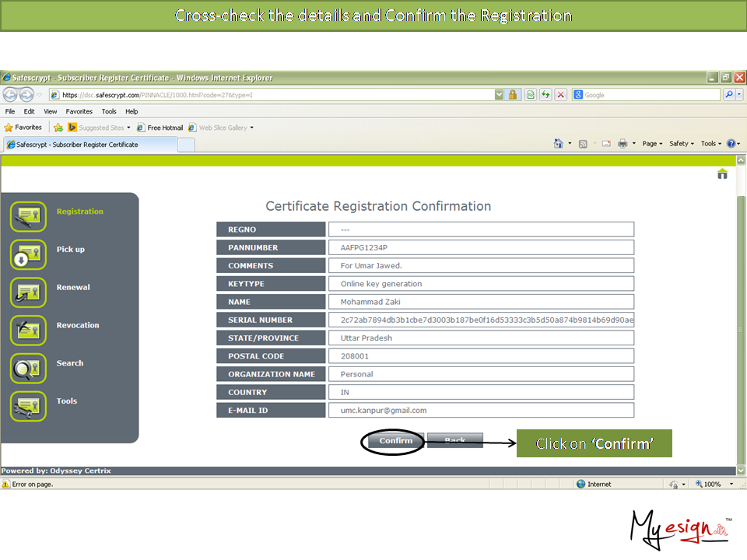Viewport: 747px width, 560px height.
Task: Click the E-MAIL ID value field
Action: [x=480, y=410]
